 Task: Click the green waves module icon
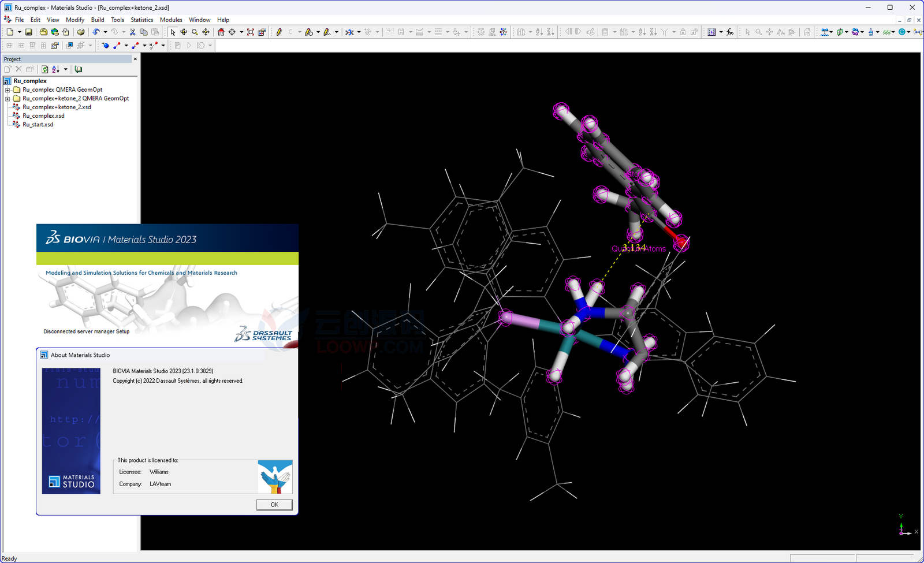pyautogui.click(x=886, y=32)
